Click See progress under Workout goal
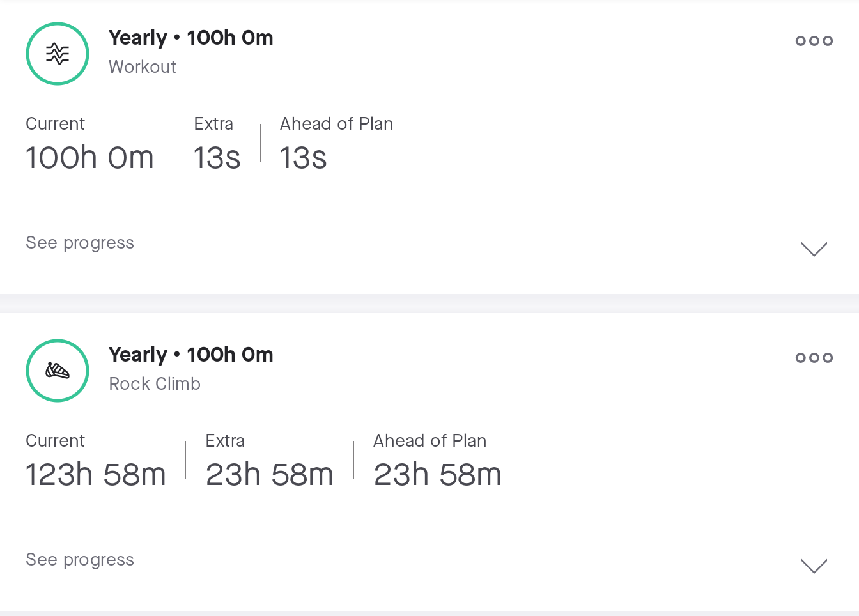 80,243
